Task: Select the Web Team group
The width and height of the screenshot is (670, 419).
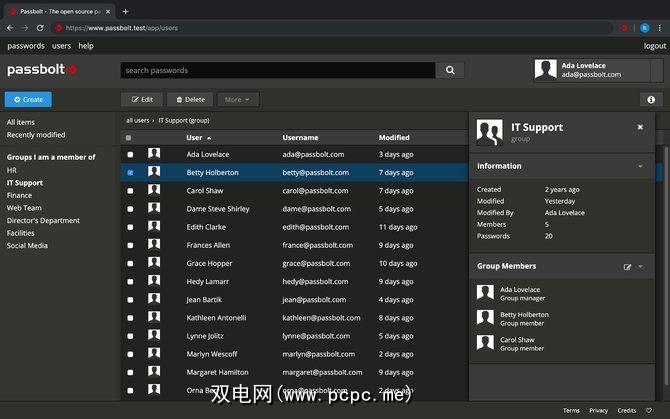Action: coord(24,208)
